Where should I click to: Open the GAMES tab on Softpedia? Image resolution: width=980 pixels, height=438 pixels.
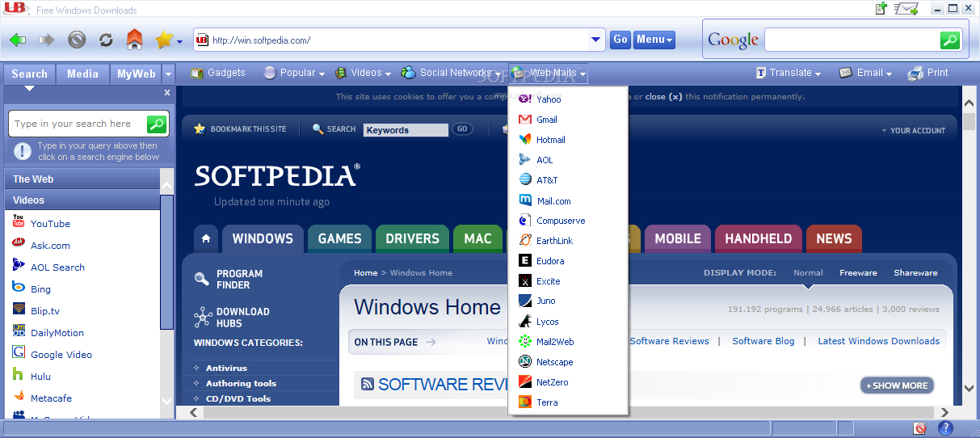click(339, 238)
